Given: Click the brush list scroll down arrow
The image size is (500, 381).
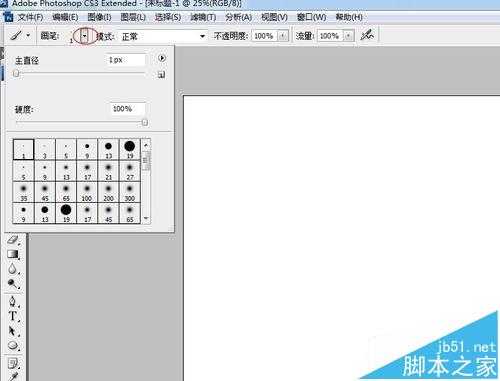Looking at the screenshot, I should pyautogui.click(x=146, y=218).
